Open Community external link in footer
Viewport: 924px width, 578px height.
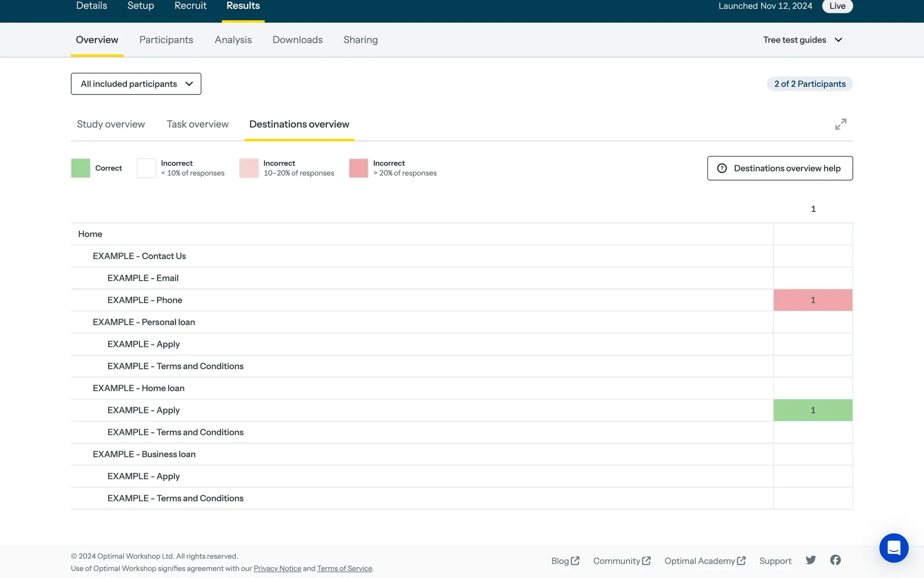[x=621, y=561]
